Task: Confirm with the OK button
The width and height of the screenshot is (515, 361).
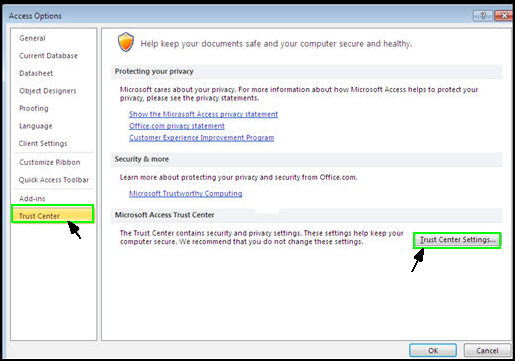Action: [x=433, y=350]
